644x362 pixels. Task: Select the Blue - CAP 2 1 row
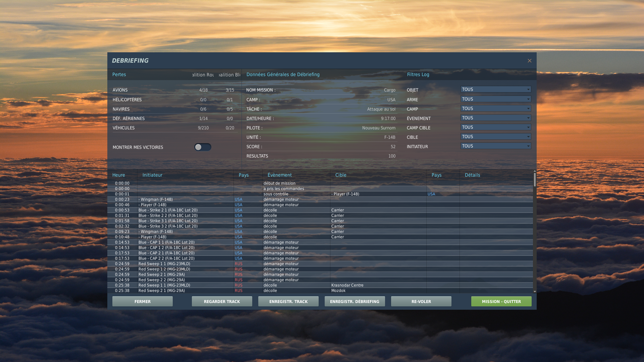pos(320,253)
